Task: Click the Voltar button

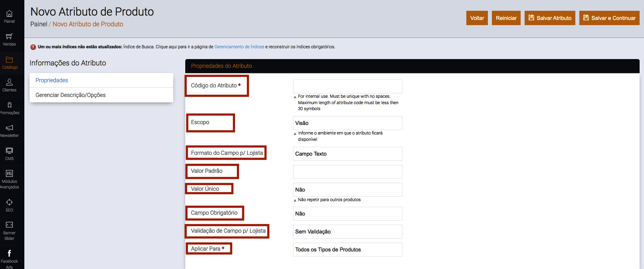Action: [x=477, y=18]
